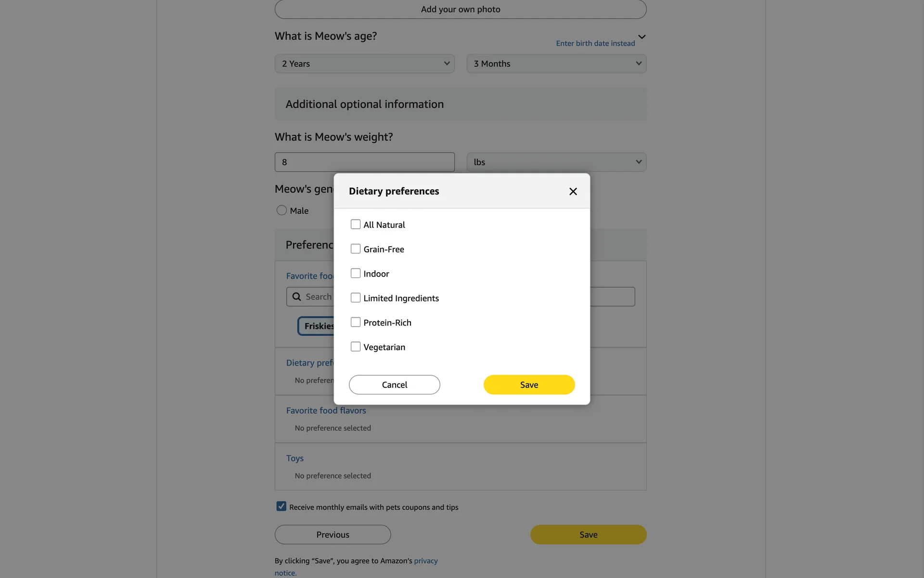The image size is (924, 578).
Task: Tick the Grain-Free checkbox
Action: [356, 249]
